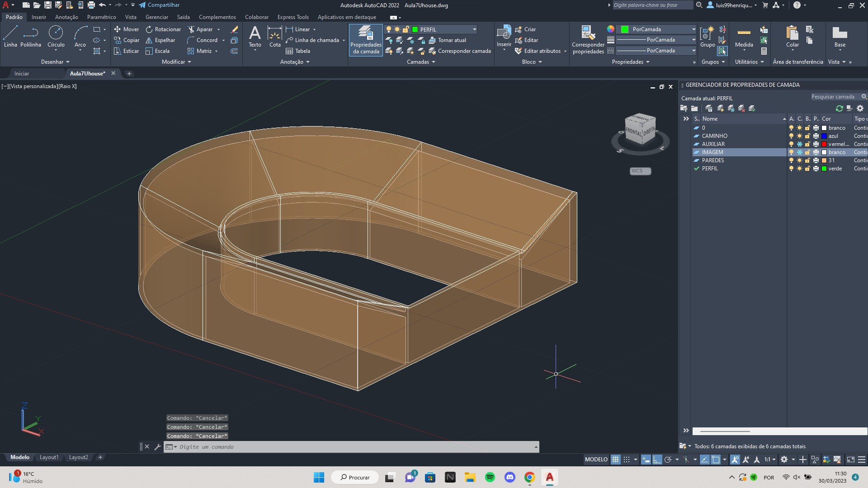Expand the Desenhar panel
Screen dimensions: 868x488
[55, 62]
